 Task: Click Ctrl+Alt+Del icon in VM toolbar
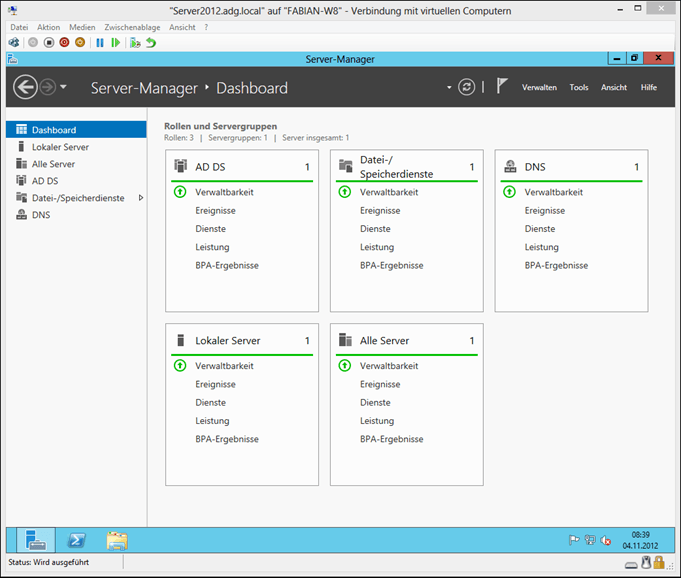[14, 43]
